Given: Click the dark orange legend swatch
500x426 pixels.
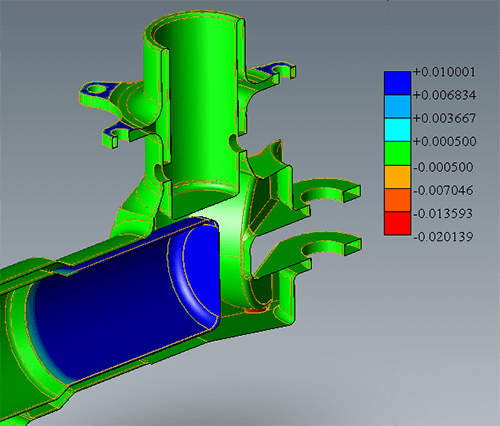Looking at the screenshot, I should point(397,200).
